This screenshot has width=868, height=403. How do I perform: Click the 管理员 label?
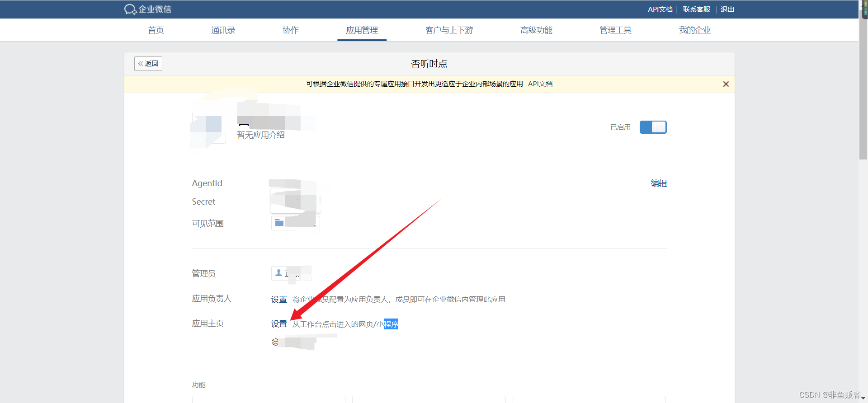(203, 273)
